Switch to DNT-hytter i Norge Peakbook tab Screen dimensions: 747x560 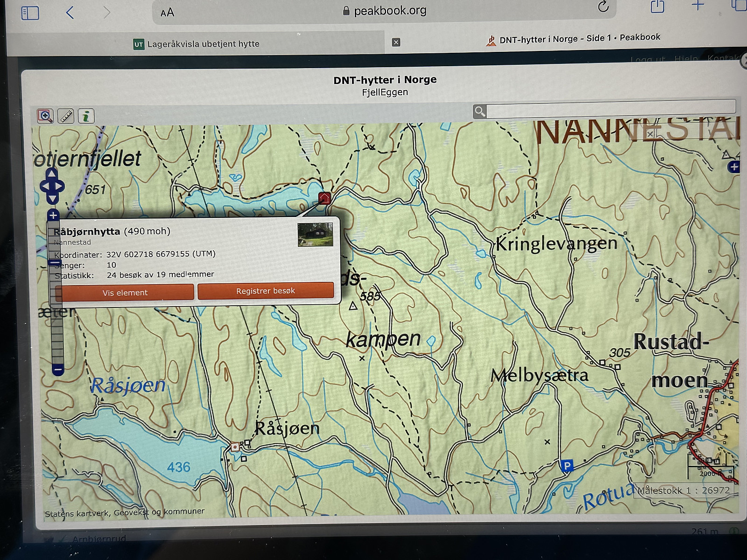574,39
